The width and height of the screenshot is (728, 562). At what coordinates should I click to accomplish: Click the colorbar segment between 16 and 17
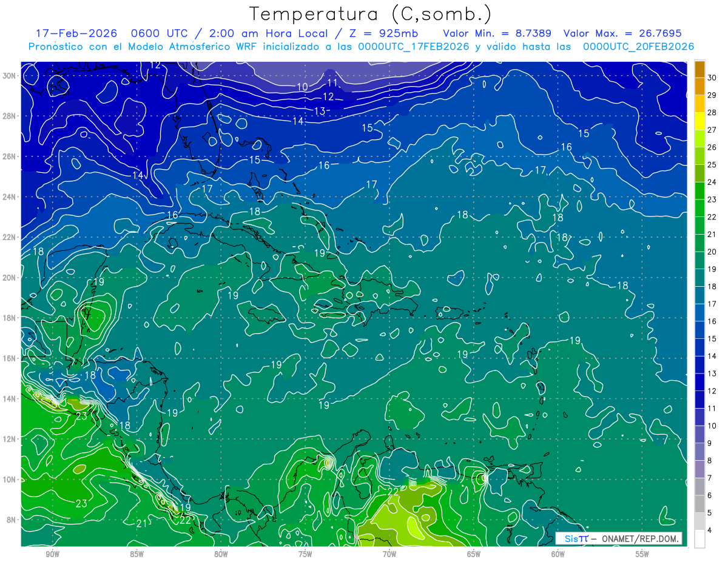coord(699,313)
